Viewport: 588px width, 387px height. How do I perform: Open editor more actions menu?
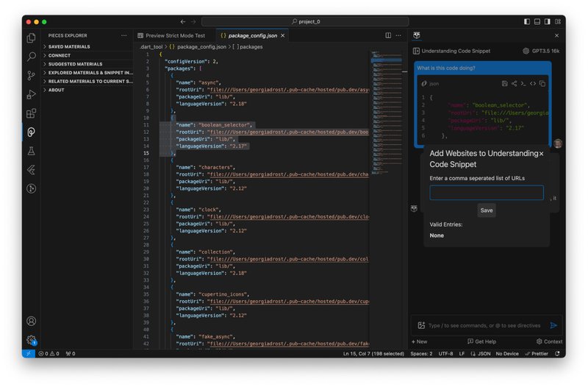tap(398, 35)
